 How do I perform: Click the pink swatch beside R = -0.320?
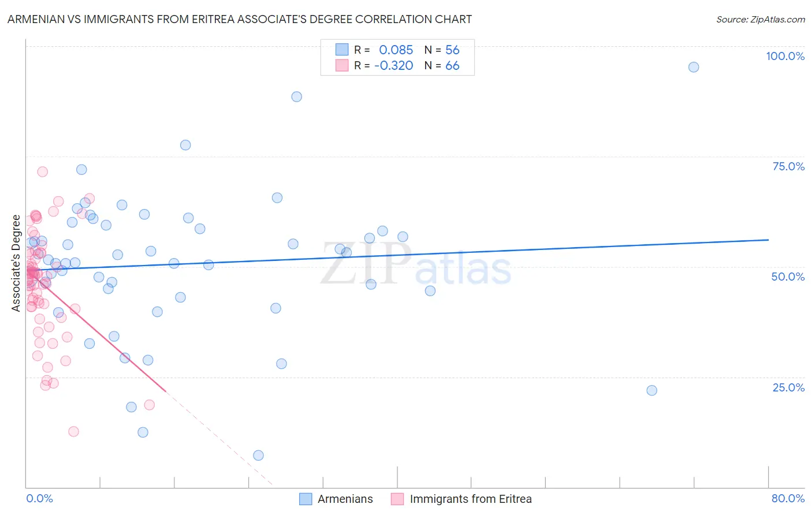click(x=342, y=65)
